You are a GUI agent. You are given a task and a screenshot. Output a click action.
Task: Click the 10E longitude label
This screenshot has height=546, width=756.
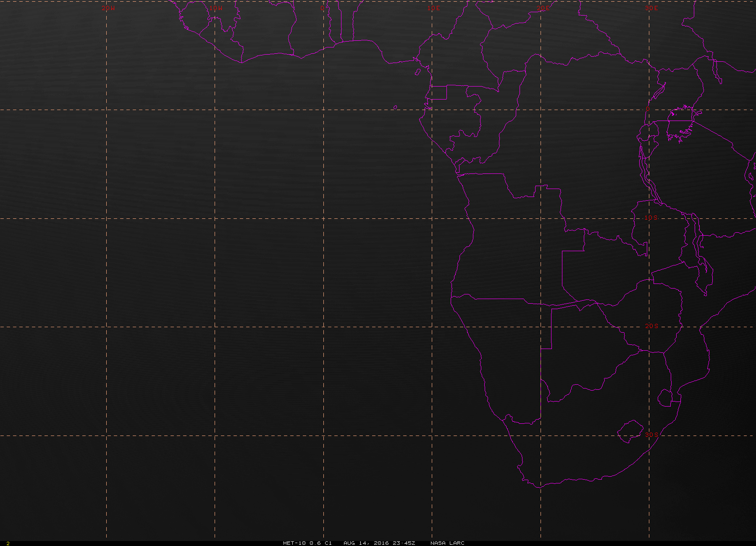[x=434, y=8]
